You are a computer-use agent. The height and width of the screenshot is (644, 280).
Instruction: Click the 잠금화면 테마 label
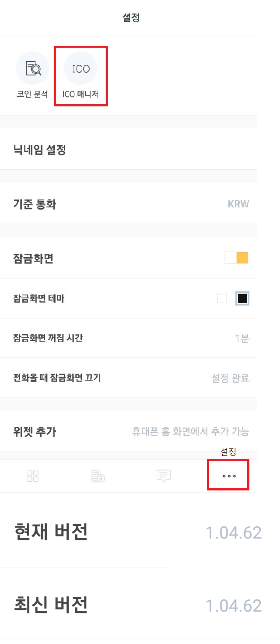point(39,299)
